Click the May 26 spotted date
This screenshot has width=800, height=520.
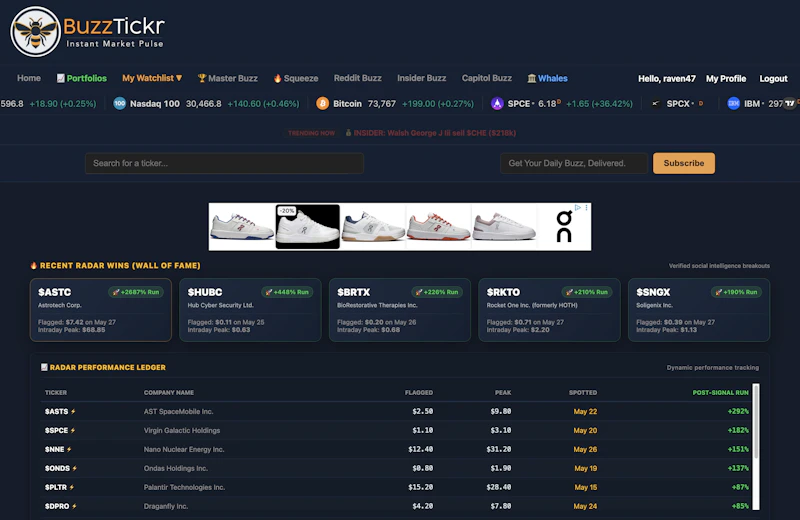585,450
